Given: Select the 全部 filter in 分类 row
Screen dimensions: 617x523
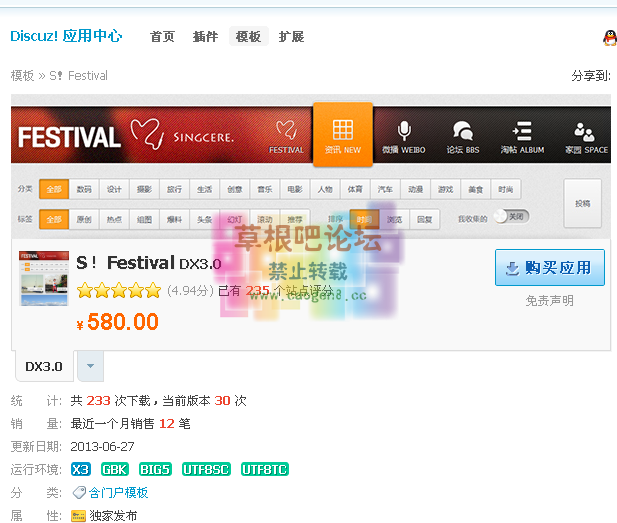Looking at the screenshot, I should pyautogui.click(x=54, y=189).
